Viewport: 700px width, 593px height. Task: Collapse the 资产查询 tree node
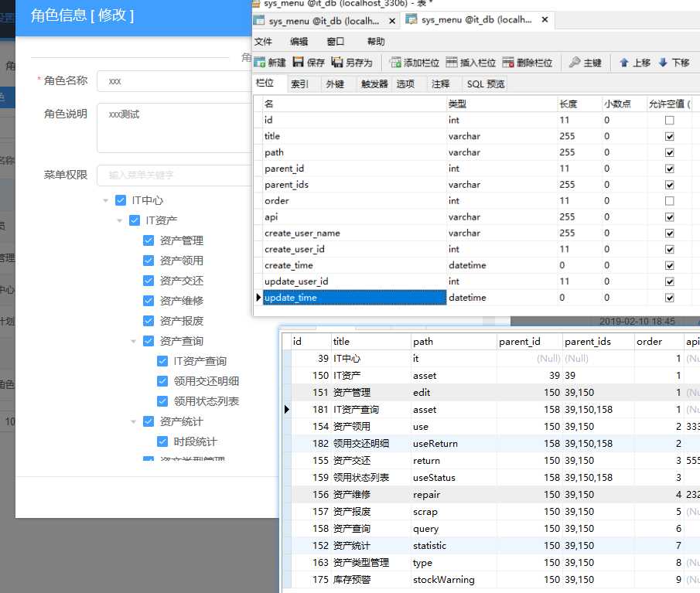133,342
